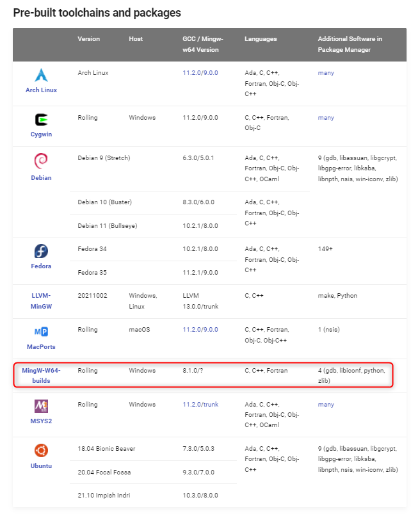This screenshot has width=420, height=518.
Task: Select 'macOS' host cell
Action: [140, 329]
